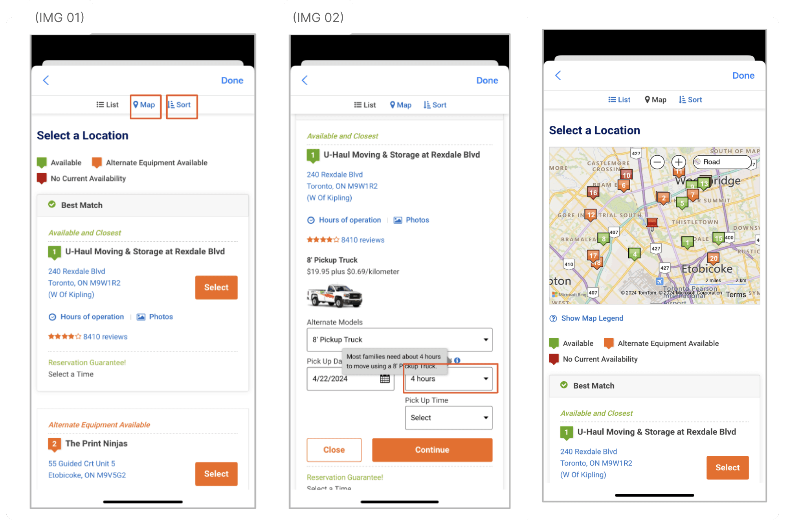Open the 240 Rexdale Blvd address in IMG 01
The width and height of the screenshot is (789, 532).
(x=84, y=283)
